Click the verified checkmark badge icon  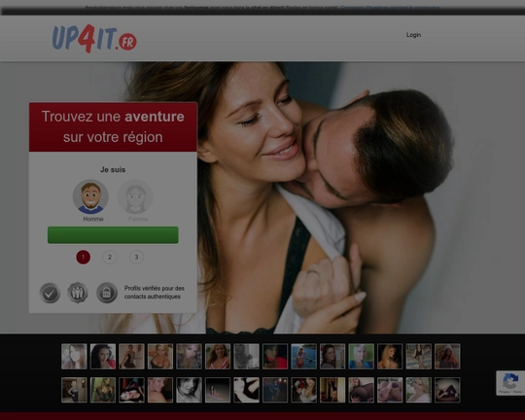(50, 293)
